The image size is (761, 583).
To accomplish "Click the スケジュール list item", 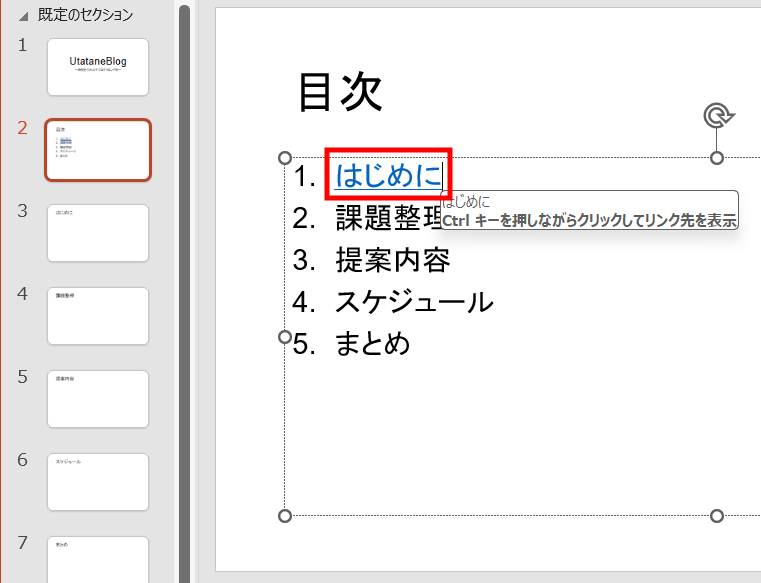I will [x=414, y=302].
